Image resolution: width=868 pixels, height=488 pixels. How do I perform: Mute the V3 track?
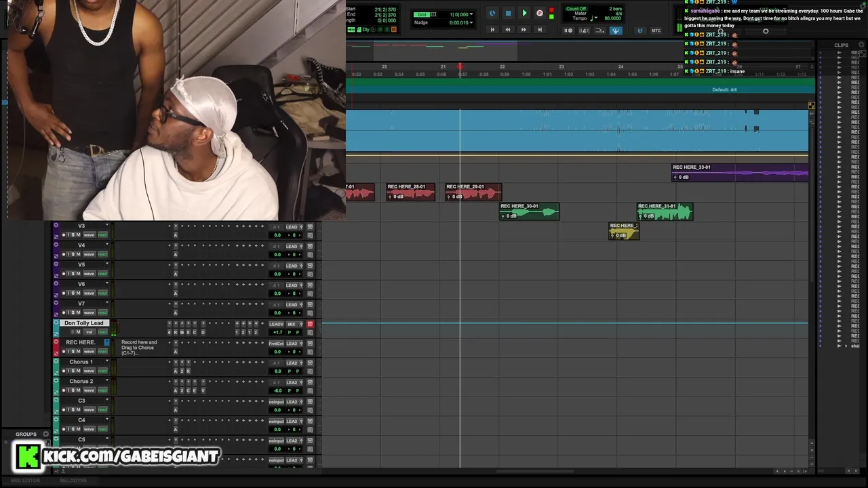pos(78,235)
